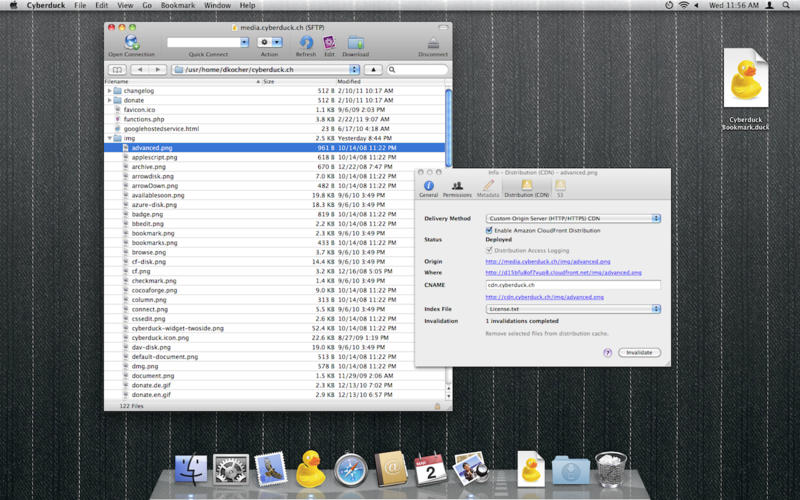Go up one folder with arrow button
800x500 pixels.
tap(372, 70)
